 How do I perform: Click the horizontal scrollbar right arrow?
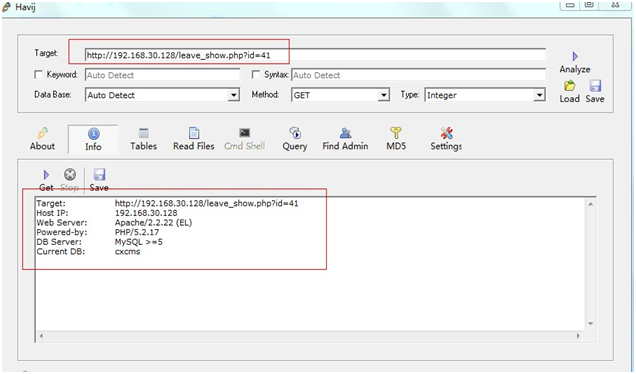click(578, 336)
